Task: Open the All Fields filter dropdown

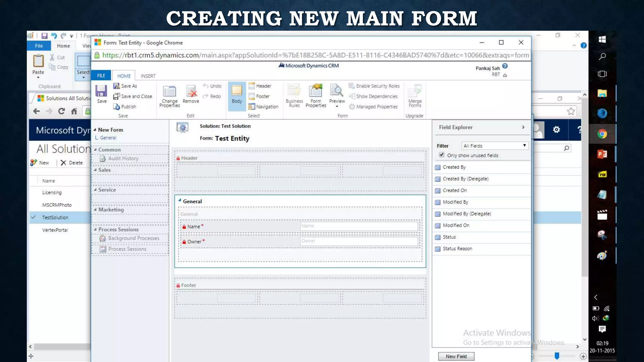Action: pos(495,146)
